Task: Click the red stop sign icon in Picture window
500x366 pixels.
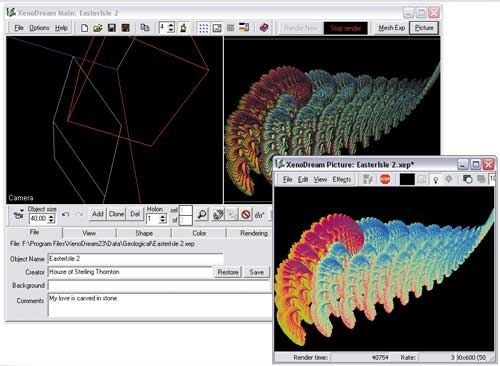Action: [x=385, y=179]
